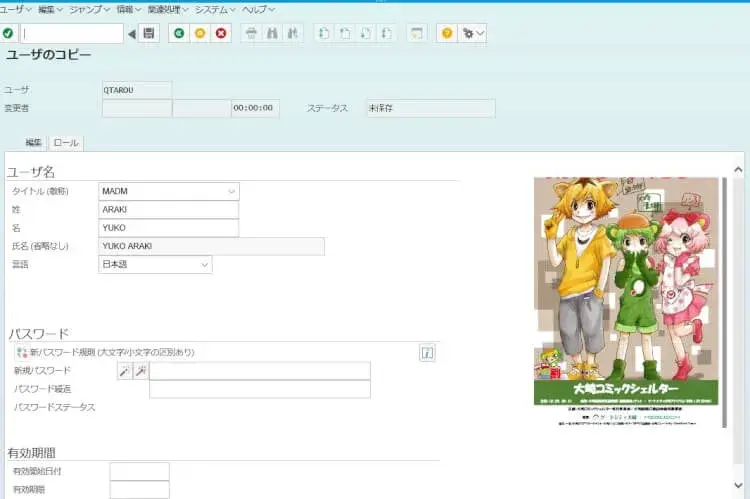Screen dimensions: 750x499
Task: Open the システム menu
Action: coord(214,9)
